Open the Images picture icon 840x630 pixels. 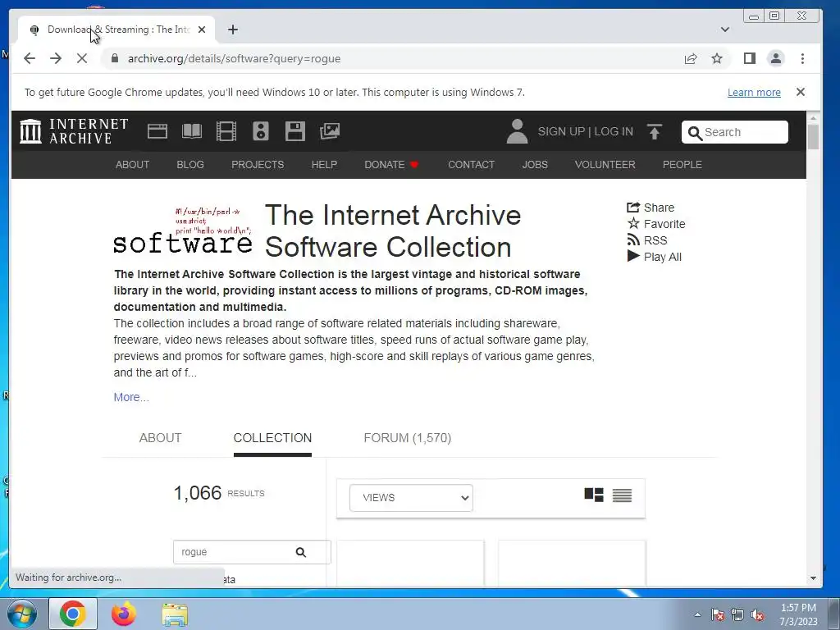pyautogui.click(x=330, y=131)
